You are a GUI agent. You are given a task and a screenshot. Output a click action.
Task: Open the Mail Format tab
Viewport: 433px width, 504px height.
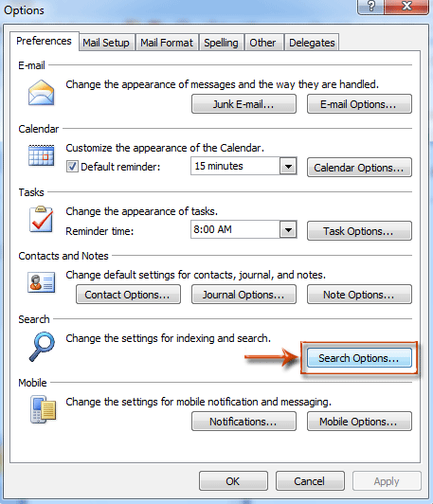pos(167,43)
